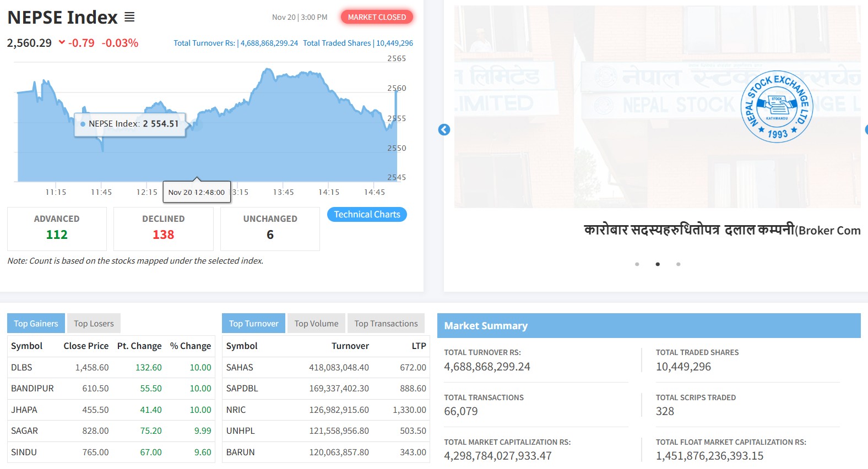Switch to the Top Volume tab
The image size is (868, 469).
point(316,324)
